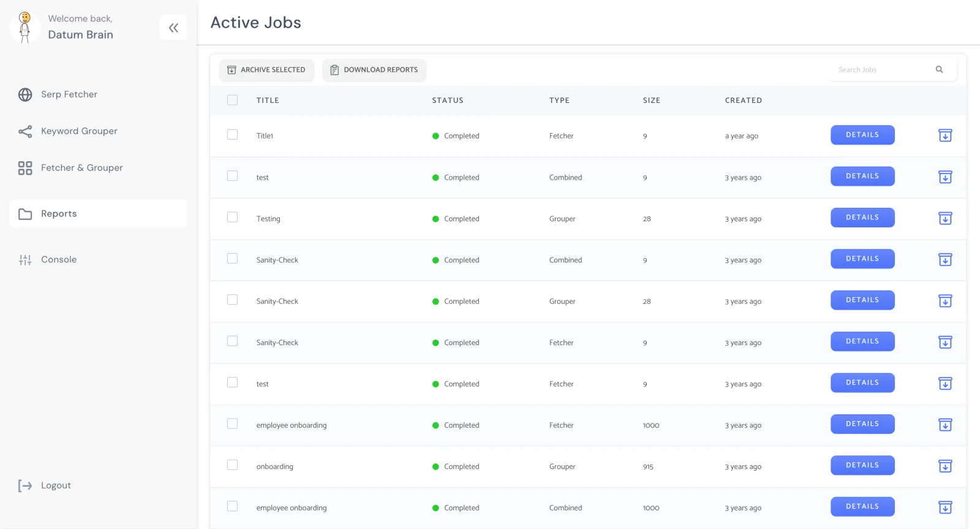Select the Sanity-Check Grouper row checkbox
Image resolution: width=980 pixels, height=529 pixels.
232,300
